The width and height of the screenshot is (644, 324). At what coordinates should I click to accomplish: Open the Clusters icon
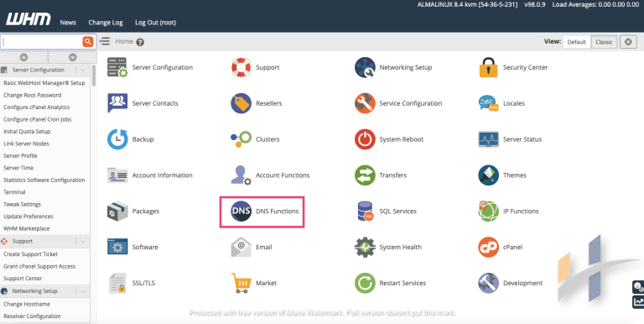241,139
